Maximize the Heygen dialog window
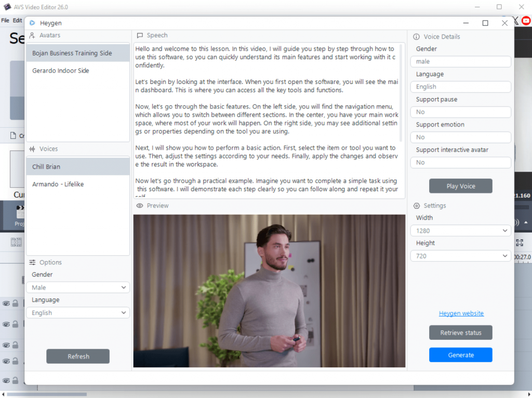The width and height of the screenshot is (532, 398). [485, 23]
